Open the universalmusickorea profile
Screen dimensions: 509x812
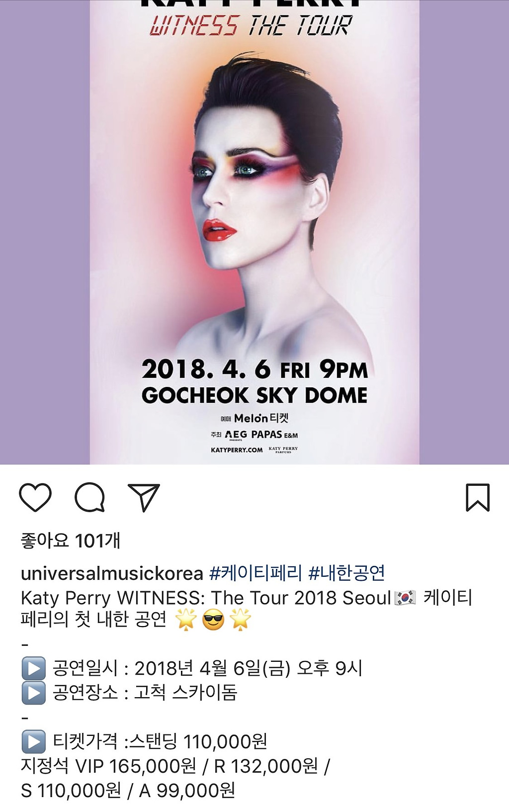pyautogui.click(x=112, y=573)
